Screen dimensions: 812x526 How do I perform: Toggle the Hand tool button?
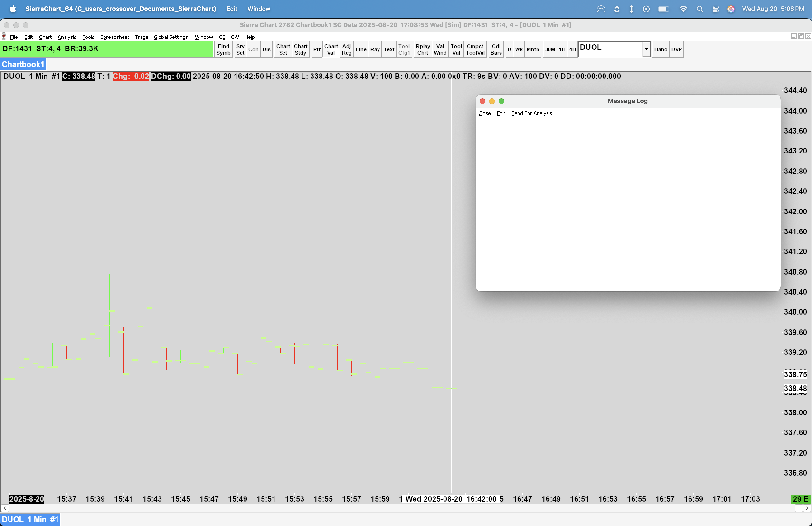661,49
